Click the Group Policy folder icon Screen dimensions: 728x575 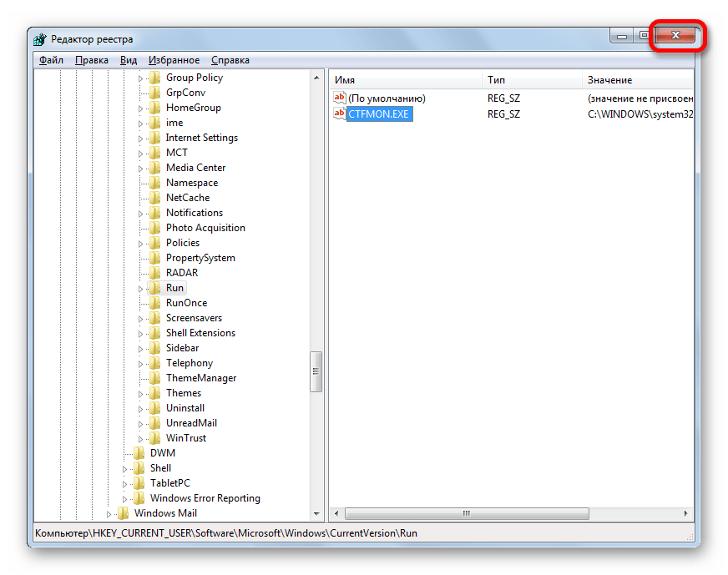coord(155,78)
